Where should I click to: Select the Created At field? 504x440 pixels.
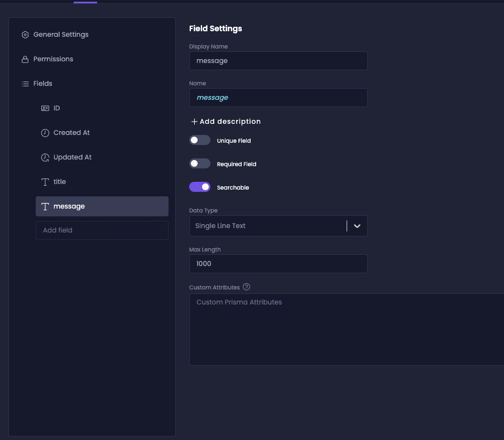click(x=71, y=133)
